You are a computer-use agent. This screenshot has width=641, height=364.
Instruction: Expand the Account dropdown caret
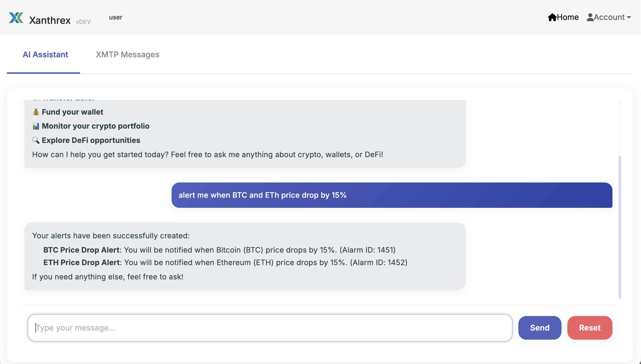[629, 17]
